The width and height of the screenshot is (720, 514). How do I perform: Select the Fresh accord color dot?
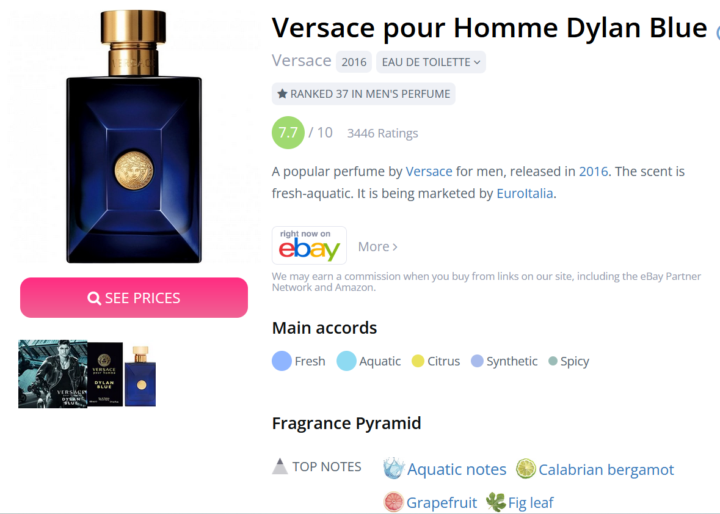[x=282, y=361]
